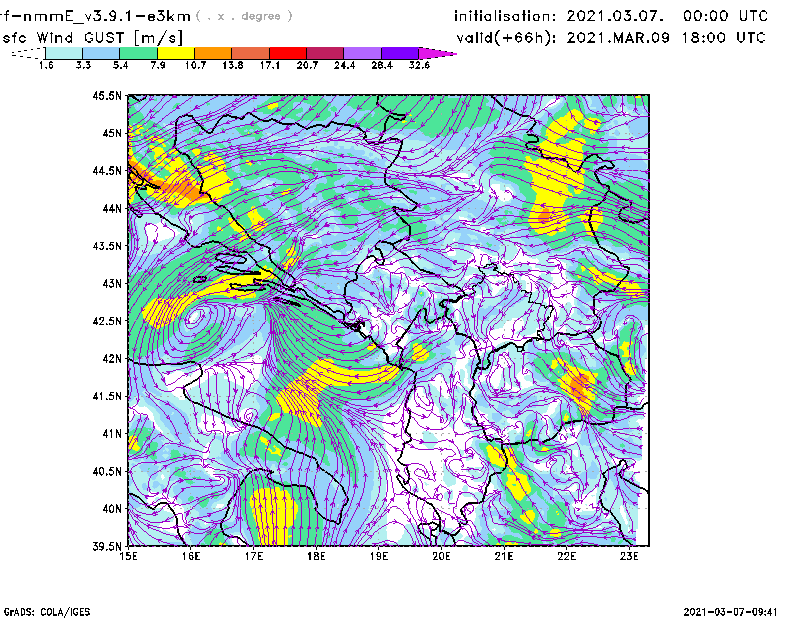800x618 pixels.
Task: Click the '45N' latitude label
Action: click(112, 133)
